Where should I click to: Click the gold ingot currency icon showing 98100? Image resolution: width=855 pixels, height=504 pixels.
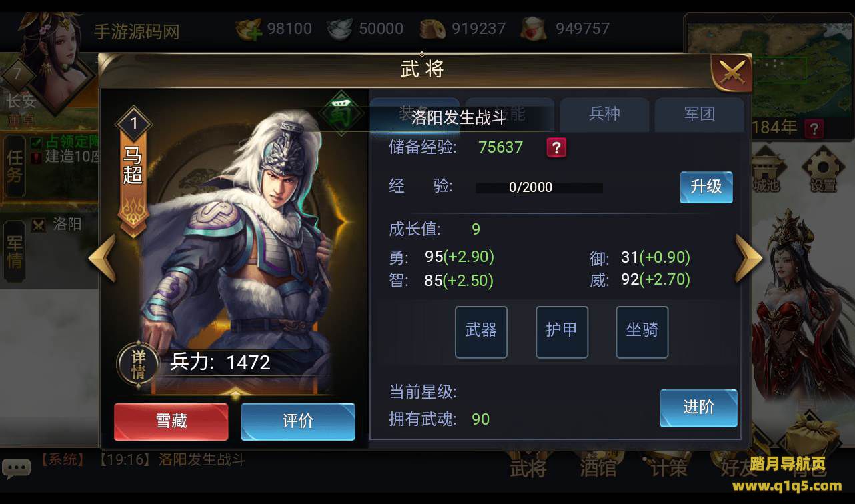pyautogui.click(x=249, y=29)
